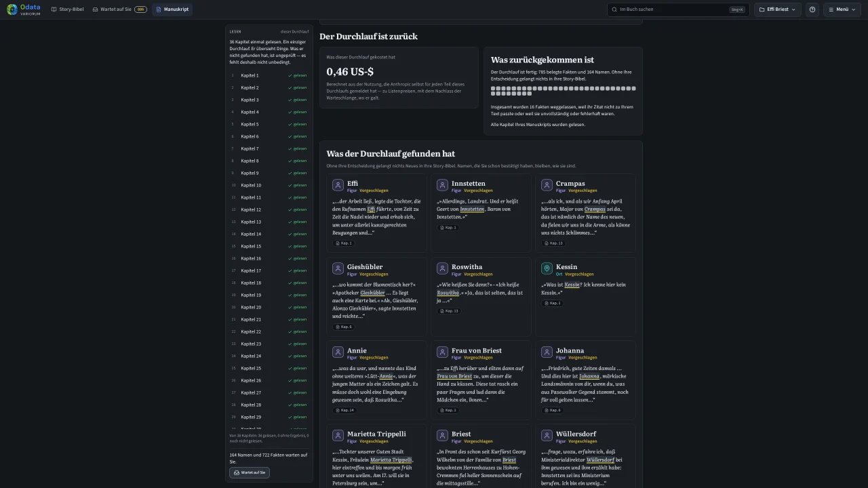Click the Kap. 1 chip on the Kessin card
This screenshot has width=868, height=488.
click(551, 303)
